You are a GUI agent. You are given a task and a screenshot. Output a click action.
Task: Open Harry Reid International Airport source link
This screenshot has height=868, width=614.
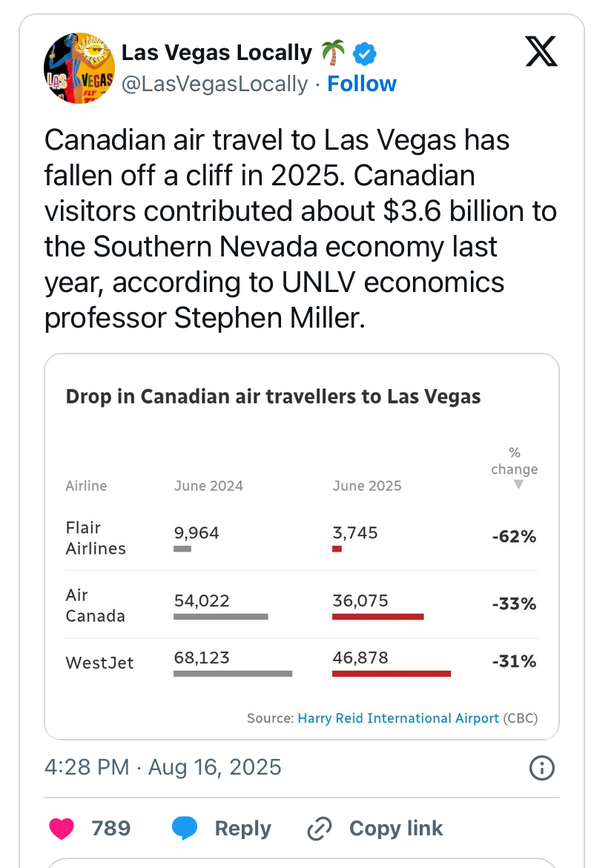coord(398,718)
